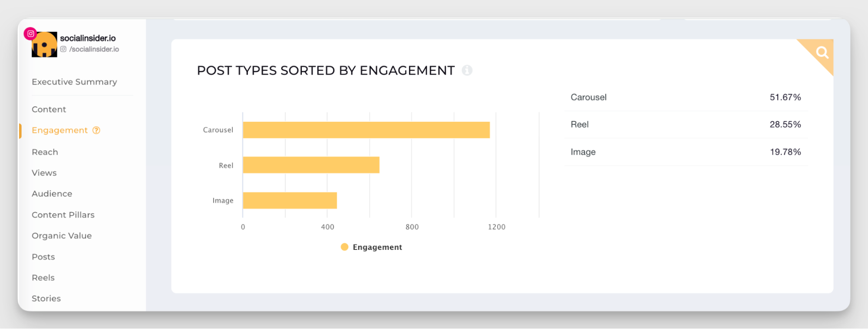Click the small Instagram icon before /socialinsider.io
Image resolution: width=868 pixels, height=329 pixels.
pos(63,49)
